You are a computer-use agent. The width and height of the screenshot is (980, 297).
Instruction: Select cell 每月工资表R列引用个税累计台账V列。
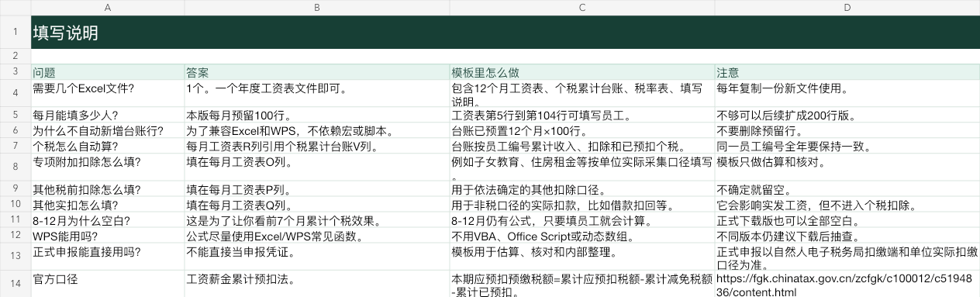(x=317, y=146)
